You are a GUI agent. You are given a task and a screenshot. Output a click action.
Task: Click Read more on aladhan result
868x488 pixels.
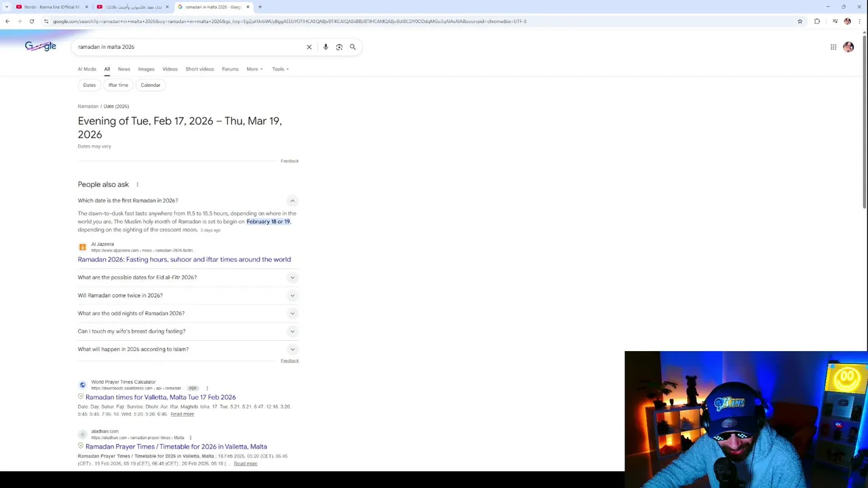tap(245, 464)
